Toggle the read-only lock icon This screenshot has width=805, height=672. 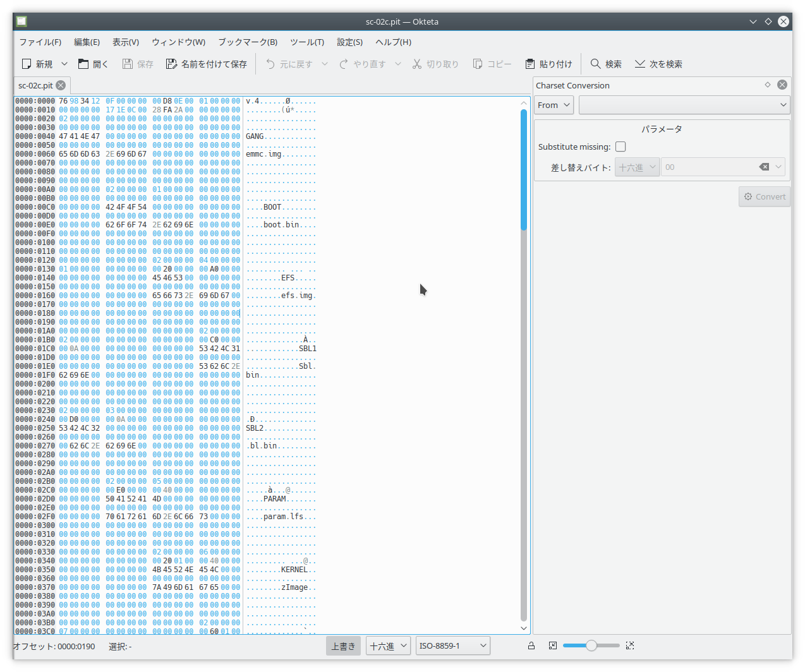(x=531, y=645)
